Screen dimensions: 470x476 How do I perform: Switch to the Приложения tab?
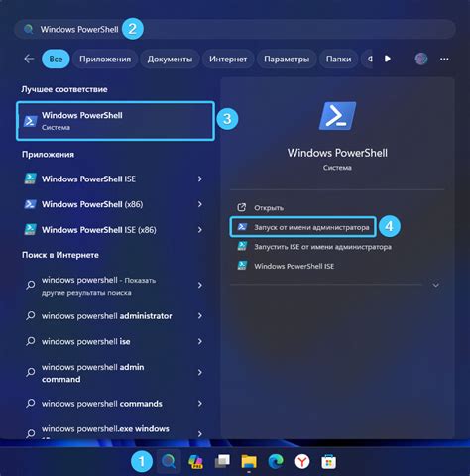(x=105, y=59)
